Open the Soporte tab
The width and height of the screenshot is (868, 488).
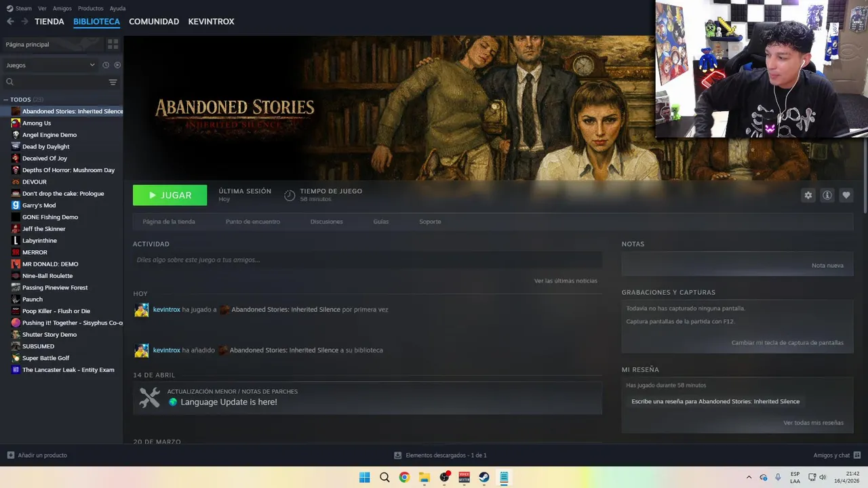(x=430, y=222)
